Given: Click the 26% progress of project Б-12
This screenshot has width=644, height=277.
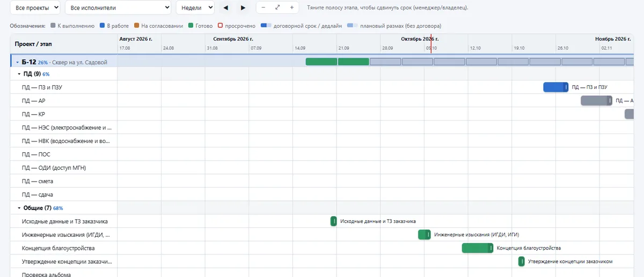Looking at the screenshot, I should [x=43, y=63].
